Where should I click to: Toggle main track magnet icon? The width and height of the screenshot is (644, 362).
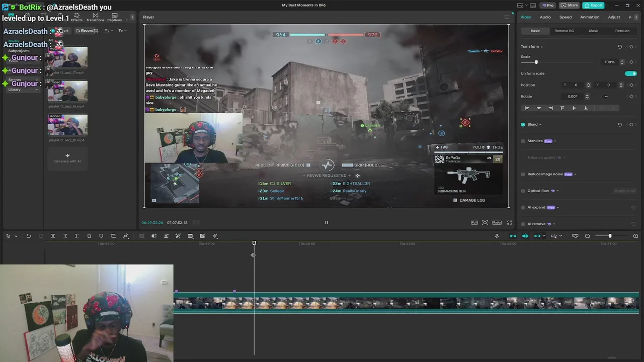pyautogui.click(x=513, y=236)
